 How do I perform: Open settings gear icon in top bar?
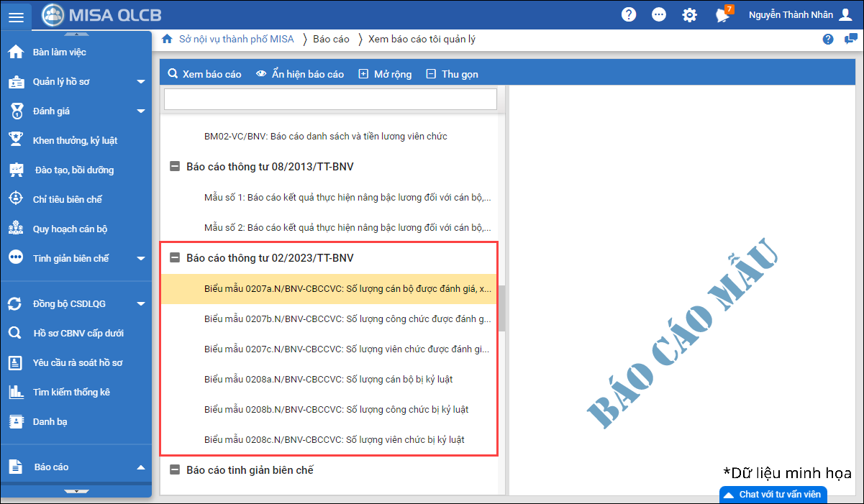[689, 15]
